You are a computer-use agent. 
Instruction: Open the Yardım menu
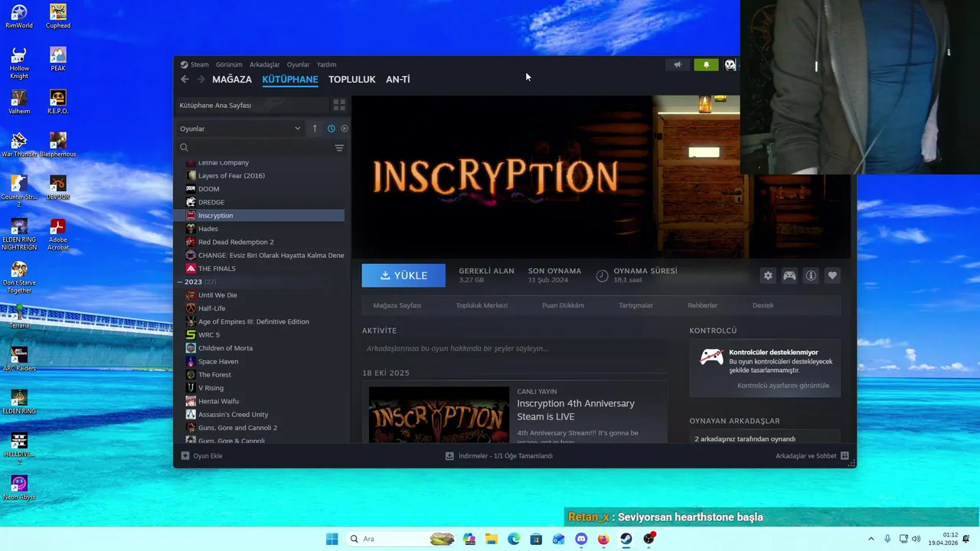pyautogui.click(x=327, y=65)
